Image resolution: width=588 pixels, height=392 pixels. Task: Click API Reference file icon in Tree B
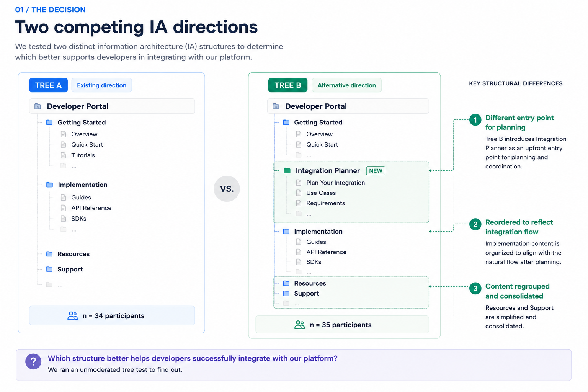299,252
